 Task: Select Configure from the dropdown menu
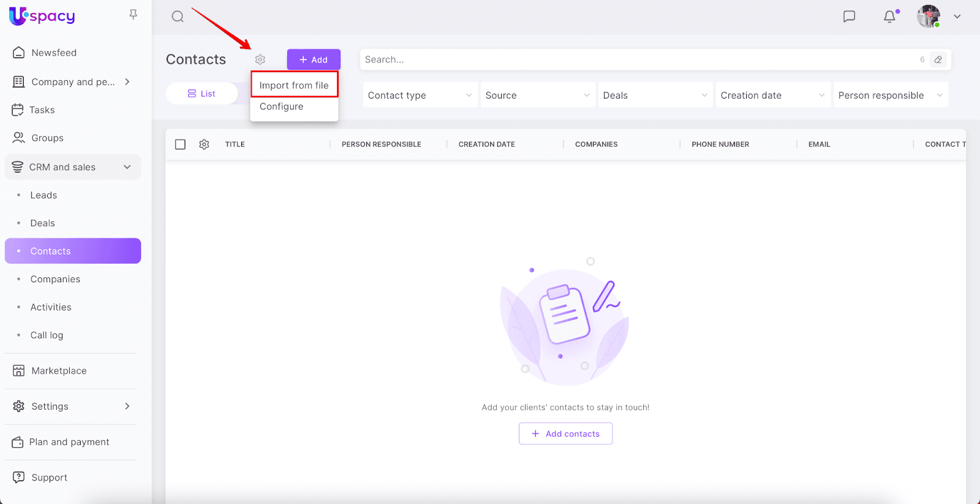282,107
